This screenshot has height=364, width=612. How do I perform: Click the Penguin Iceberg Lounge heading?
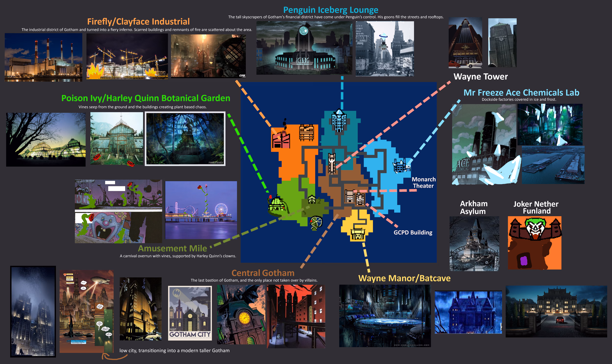tap(330, 10)
